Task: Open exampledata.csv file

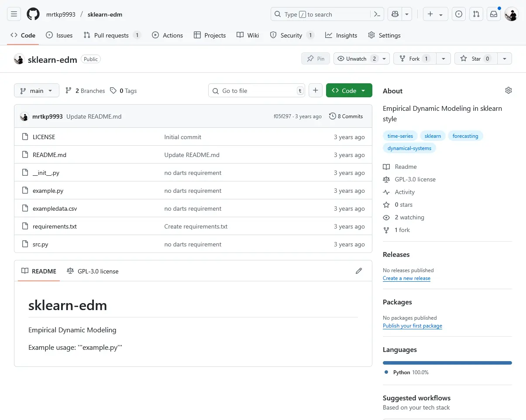Action: [x=55, y=208]
